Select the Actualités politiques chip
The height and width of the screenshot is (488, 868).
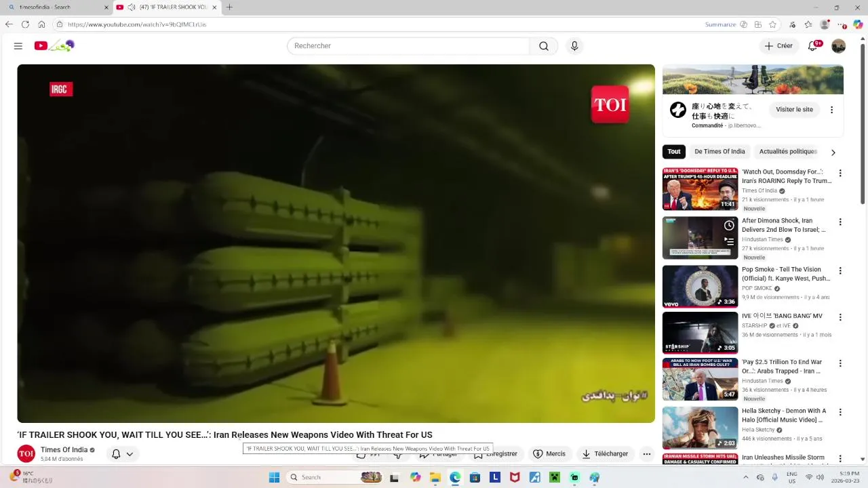coord(788,152)
